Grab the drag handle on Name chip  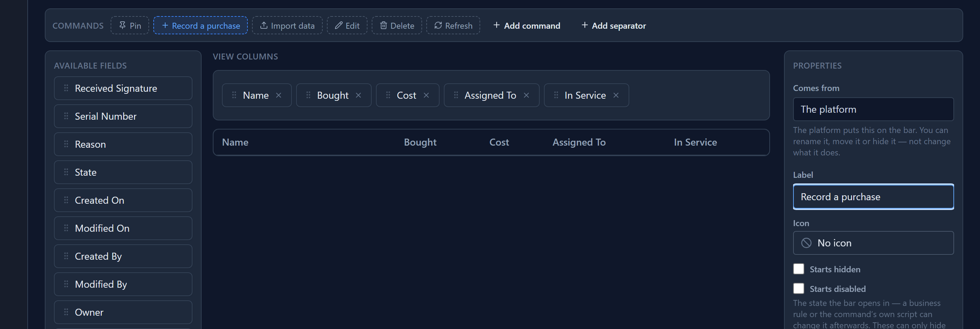(x=234, y=95)
